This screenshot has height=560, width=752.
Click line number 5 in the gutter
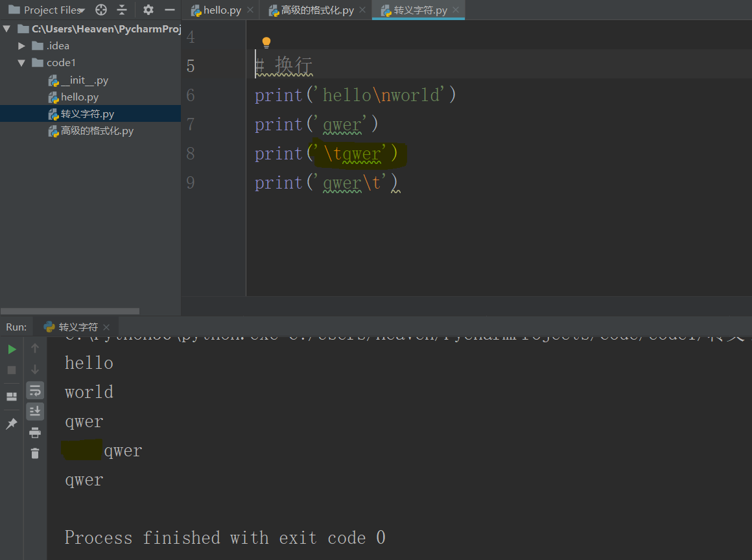click(x=191, y=66)
